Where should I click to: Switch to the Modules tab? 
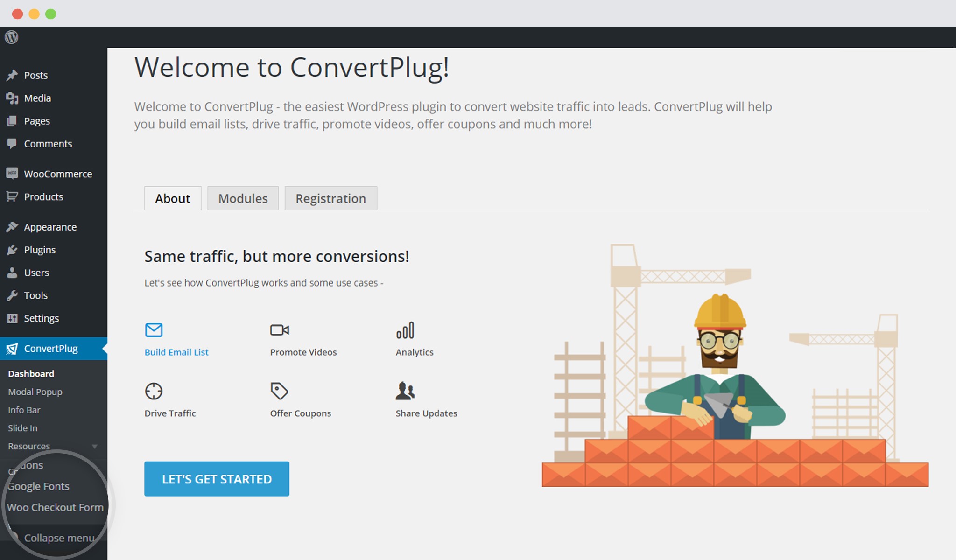[x=243, y=198]
